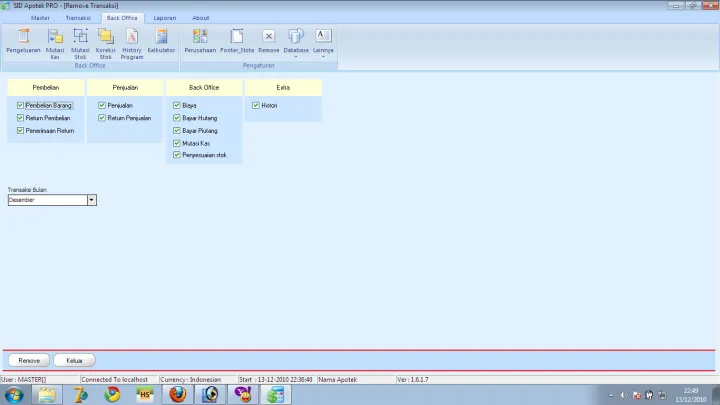Image resolution: width=720 pixels, height=405 pixels.
Task: Click the Extra column header
Action: tap(283, 88)
